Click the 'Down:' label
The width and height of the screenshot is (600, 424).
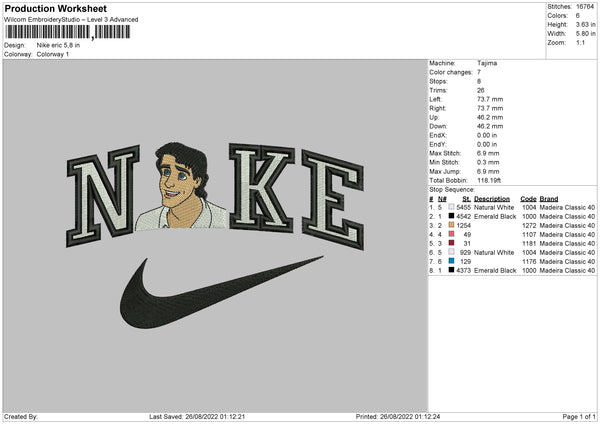click(x=438, y=126)
